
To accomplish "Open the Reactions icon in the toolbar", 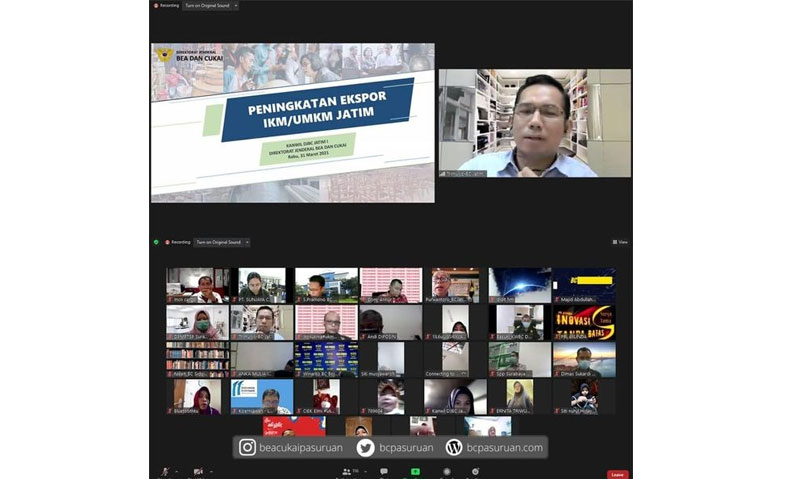I will pos(475,470).
